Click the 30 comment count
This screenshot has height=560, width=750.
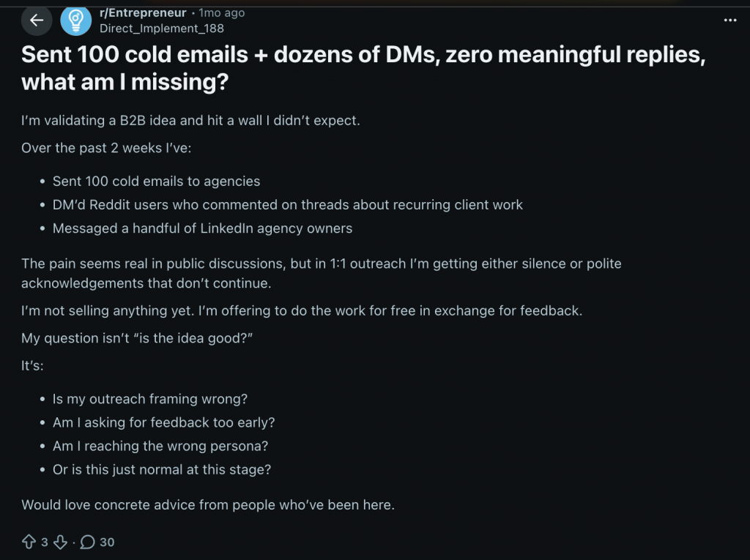(x=108, y=542)
